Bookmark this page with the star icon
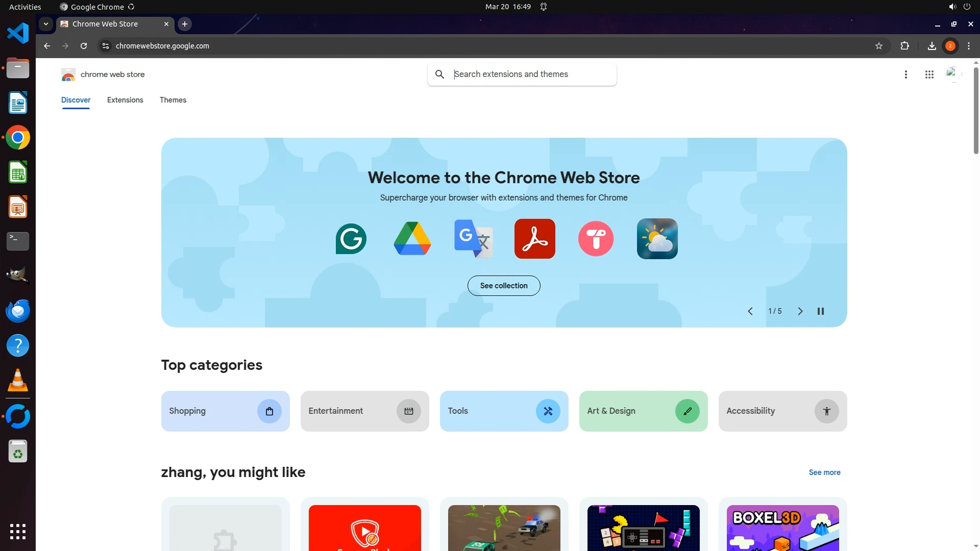980x551 pixels. coord(878,46)
